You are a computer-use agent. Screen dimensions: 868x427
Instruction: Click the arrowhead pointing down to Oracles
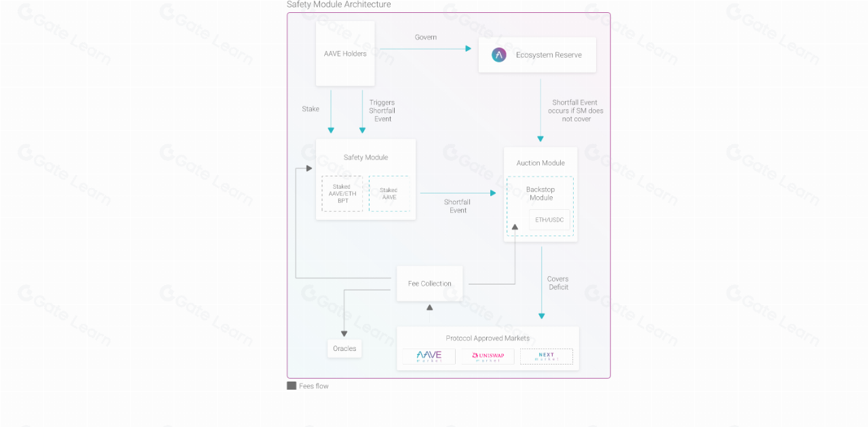click(344, 333)
